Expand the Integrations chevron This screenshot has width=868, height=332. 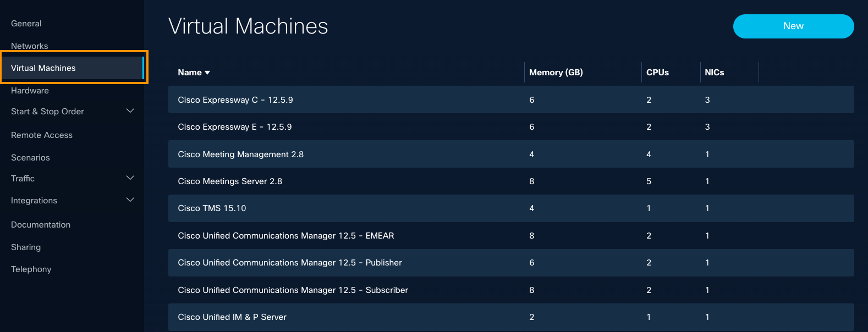130,200
